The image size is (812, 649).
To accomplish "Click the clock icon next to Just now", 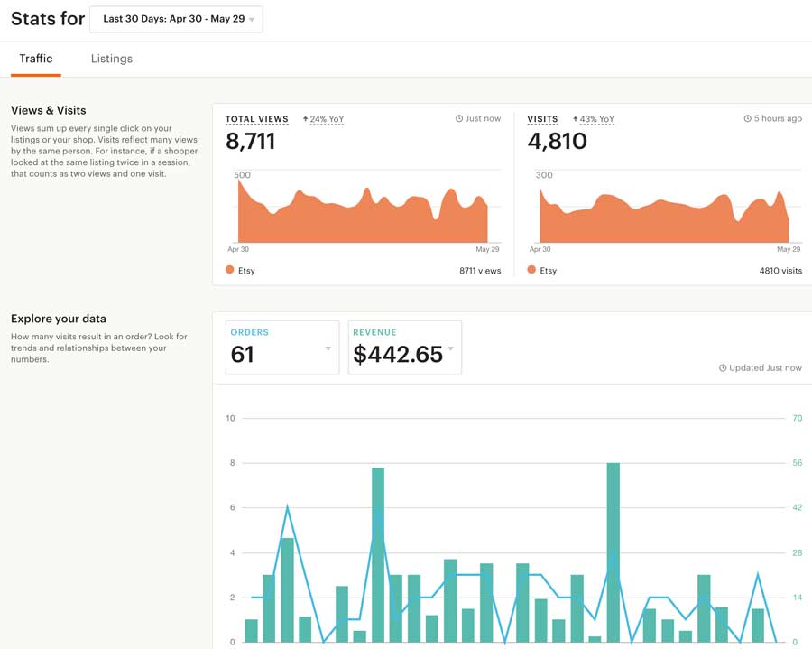I will pyautogui.click(x=459, y=118).
